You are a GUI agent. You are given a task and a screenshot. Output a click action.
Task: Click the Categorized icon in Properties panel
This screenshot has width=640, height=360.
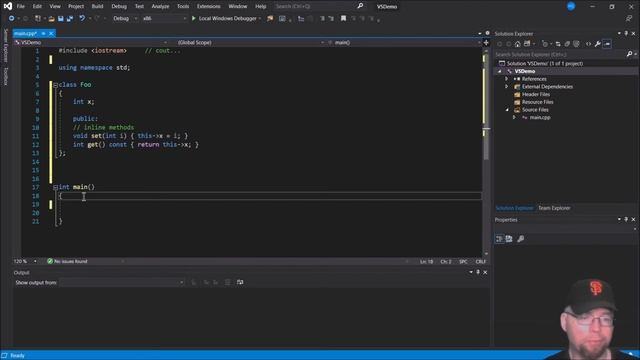coord(499,239)
